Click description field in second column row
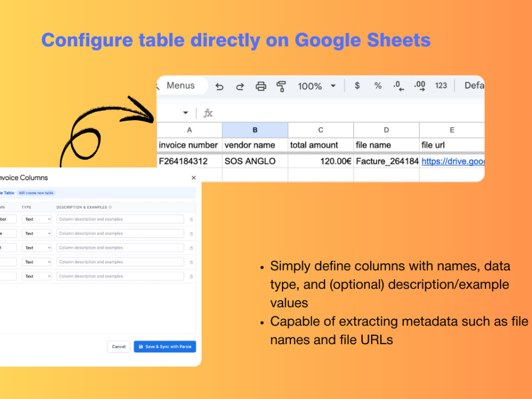This screenshot has height=399, width=532. pos(120,234)
